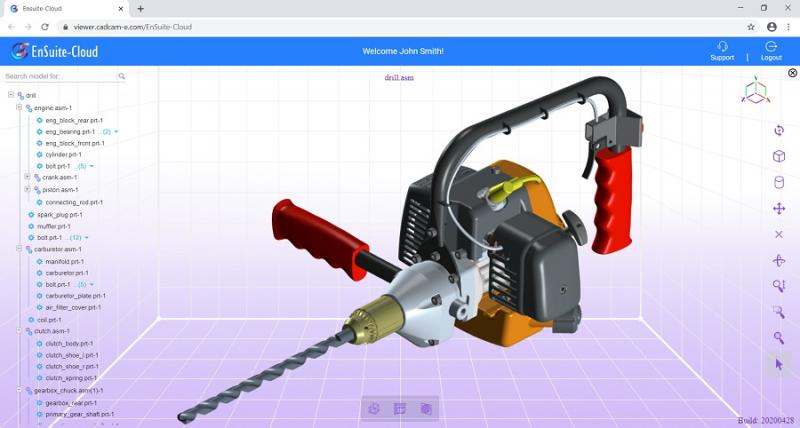Open eng_bearing.prt-1 instances dropdown arrow
800x428 pixels.
tap(116, 132)
